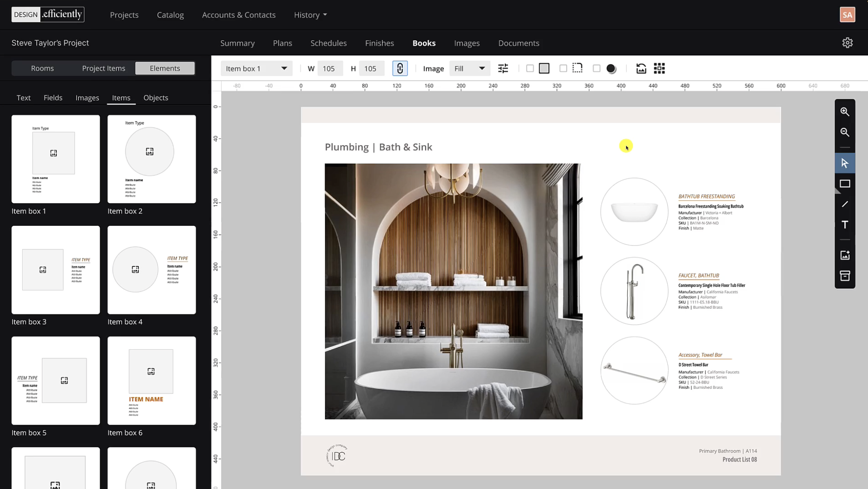The width and height of the screenshot is (868, 489).
Task: Select the Item box 2 template thumbnail
Action: (152, 159)
